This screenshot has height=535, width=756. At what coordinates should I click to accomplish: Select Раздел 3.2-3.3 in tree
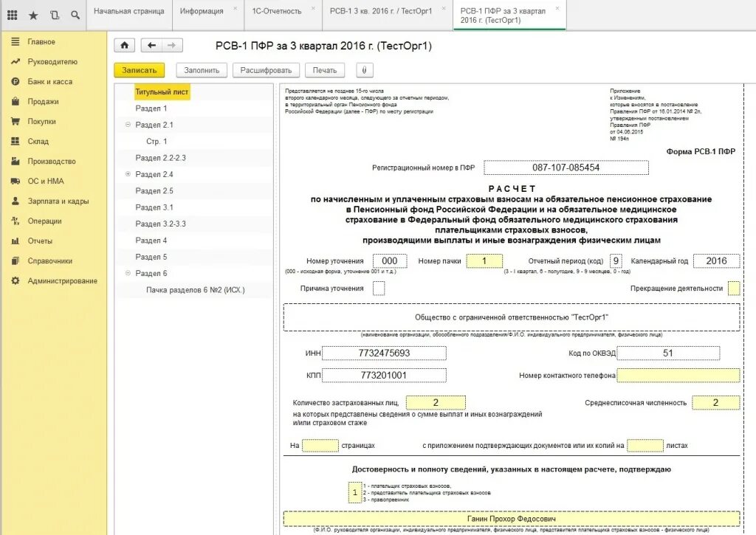[x=160, y=224]
